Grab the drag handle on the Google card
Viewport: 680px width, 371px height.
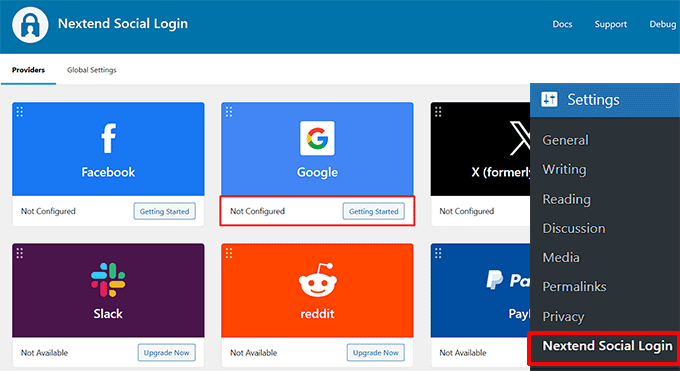(229, 112)
